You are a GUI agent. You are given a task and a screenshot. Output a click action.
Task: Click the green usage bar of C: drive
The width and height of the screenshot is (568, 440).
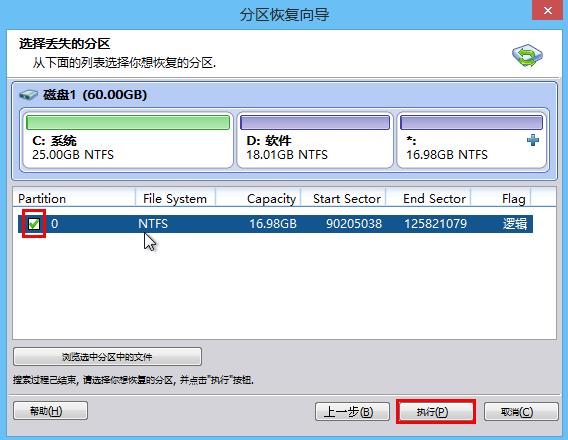click(128, 122)
